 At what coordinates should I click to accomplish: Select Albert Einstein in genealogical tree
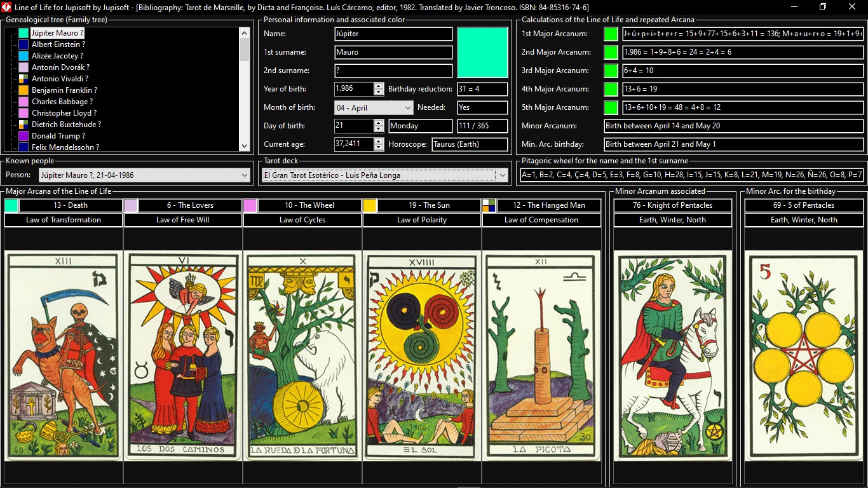point(58,44)
